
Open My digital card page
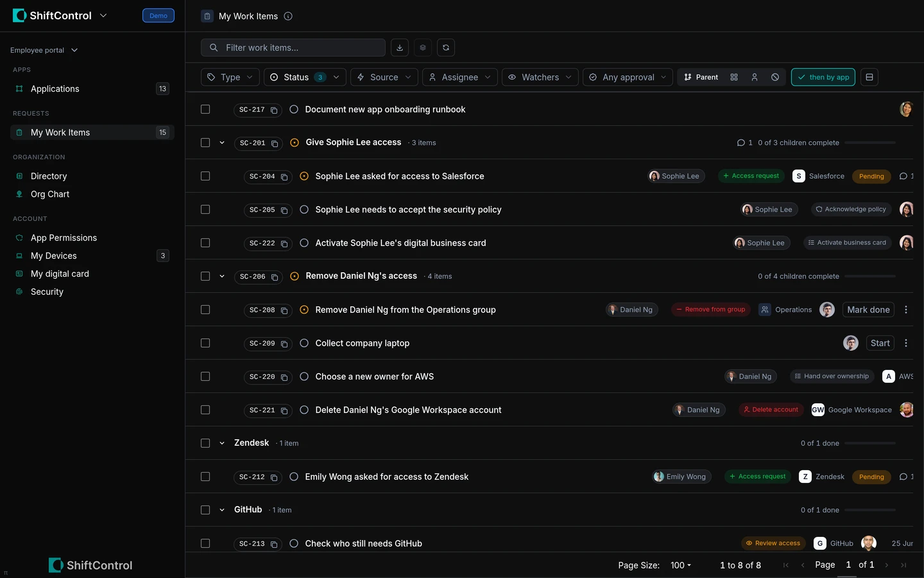point(92,274)
